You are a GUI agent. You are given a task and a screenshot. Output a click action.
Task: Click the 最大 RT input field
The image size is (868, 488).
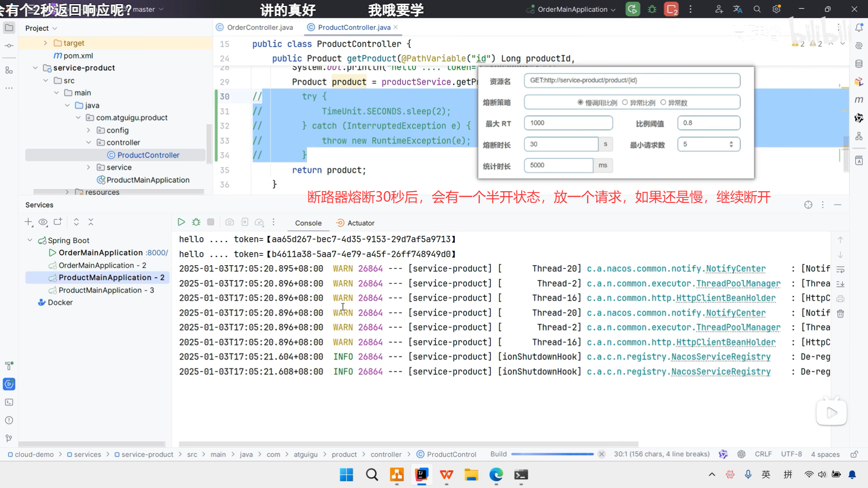point(568,123)
